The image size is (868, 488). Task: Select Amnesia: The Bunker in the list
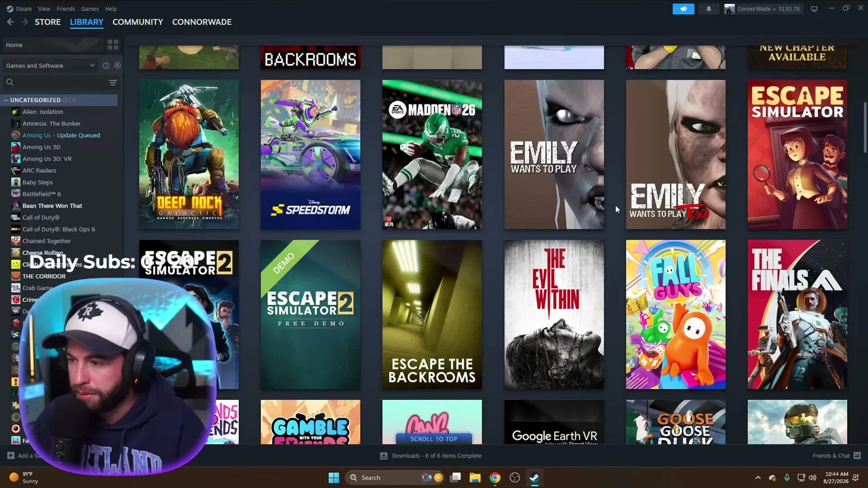pos(52,123)
